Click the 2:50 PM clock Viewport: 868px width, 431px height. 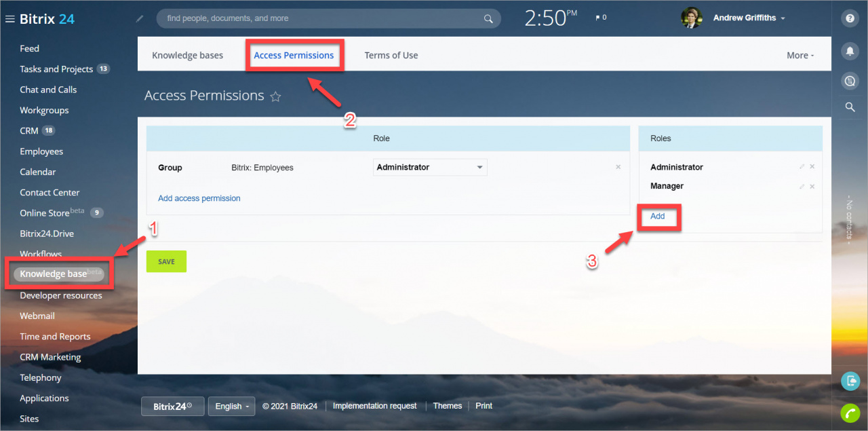coord(551,18)
